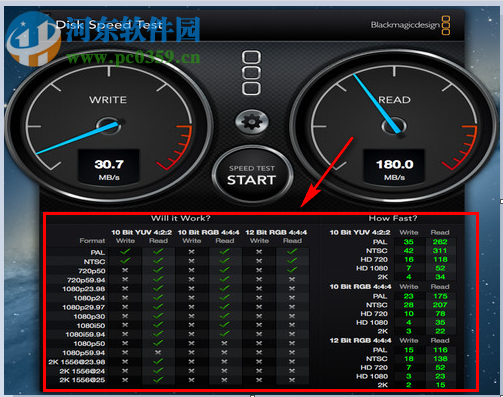Select the 2K 1556@25 format row

tap(177, 380)
